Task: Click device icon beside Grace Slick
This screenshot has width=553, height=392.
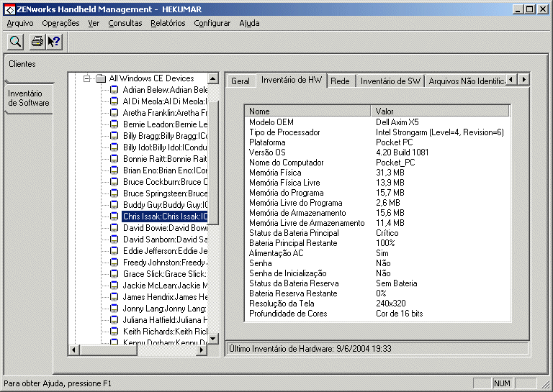Action: (x=114, y=274)
